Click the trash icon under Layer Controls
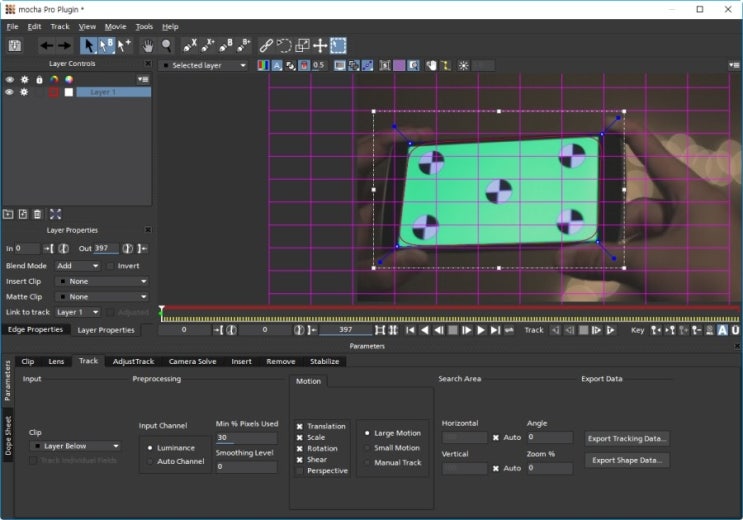This screenshot has height=520, width=743. click(37, 214)
